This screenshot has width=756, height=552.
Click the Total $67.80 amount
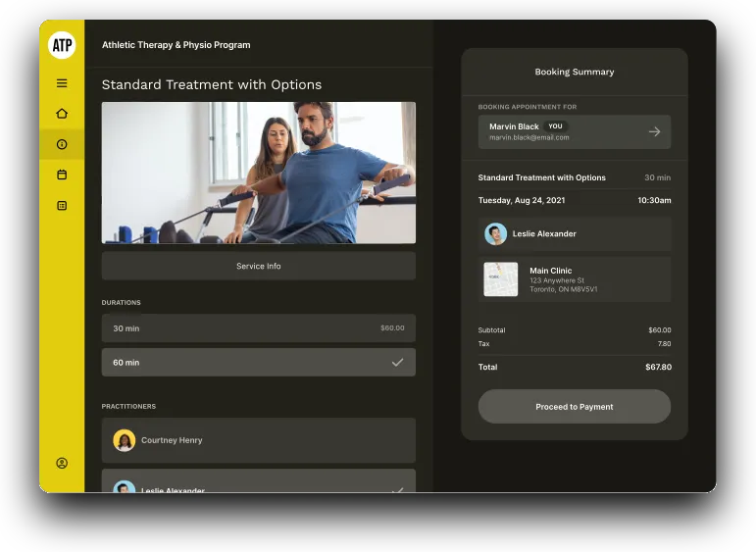tap(658, 367)
